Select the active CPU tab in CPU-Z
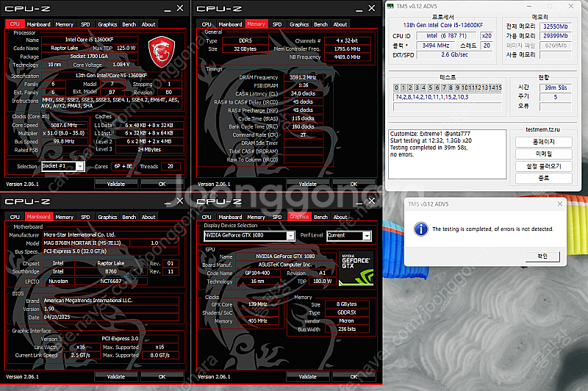588x391 pixels. coord(15,24)
